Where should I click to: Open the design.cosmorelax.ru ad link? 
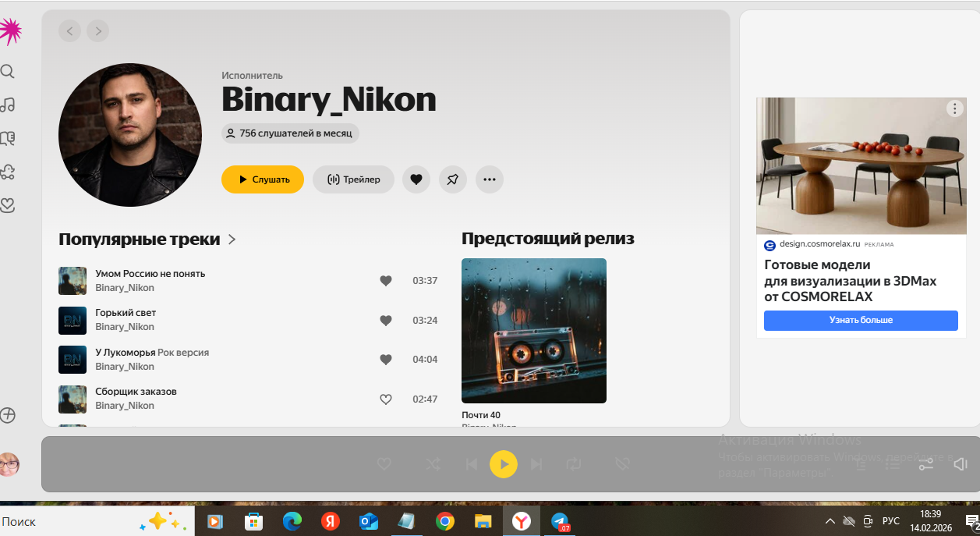pyautogui.click(x=819, y=244)
